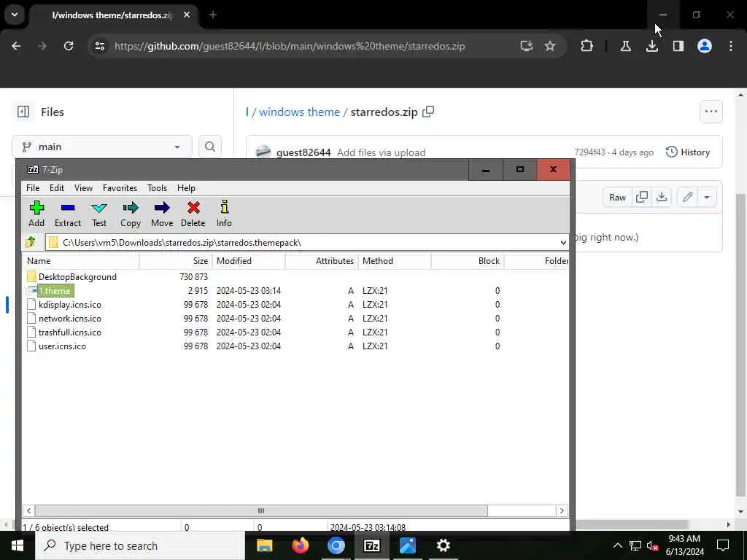The height and width of the screenshot is (560, 747).
Task: Select trashfull.icns.ico file
Action: coord(69,332)
